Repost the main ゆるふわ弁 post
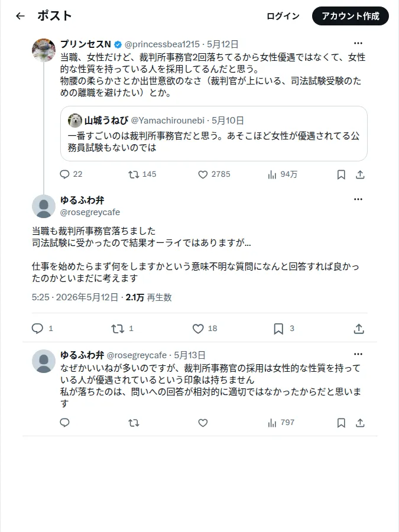This screenshot has height=532, width=399. pyautogui.click(x=118, y=329)
